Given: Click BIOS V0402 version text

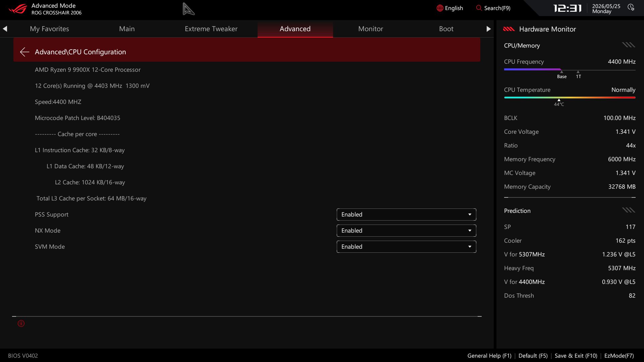Looking at the screenshot, I should pos(23,356).
